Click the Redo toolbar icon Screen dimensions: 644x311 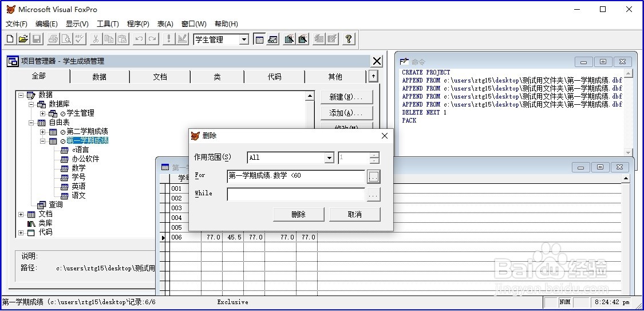coord(152,39)
